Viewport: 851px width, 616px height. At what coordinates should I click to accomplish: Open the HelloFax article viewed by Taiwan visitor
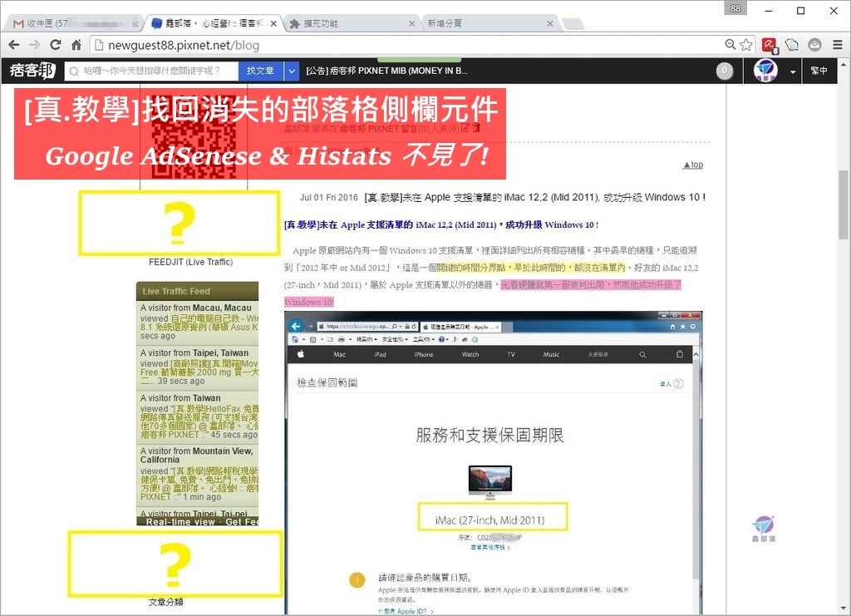coord(199,421)
